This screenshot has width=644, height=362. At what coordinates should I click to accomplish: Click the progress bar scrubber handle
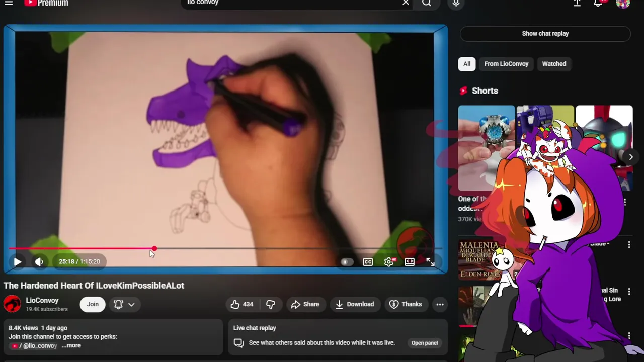tap(154, 248)
